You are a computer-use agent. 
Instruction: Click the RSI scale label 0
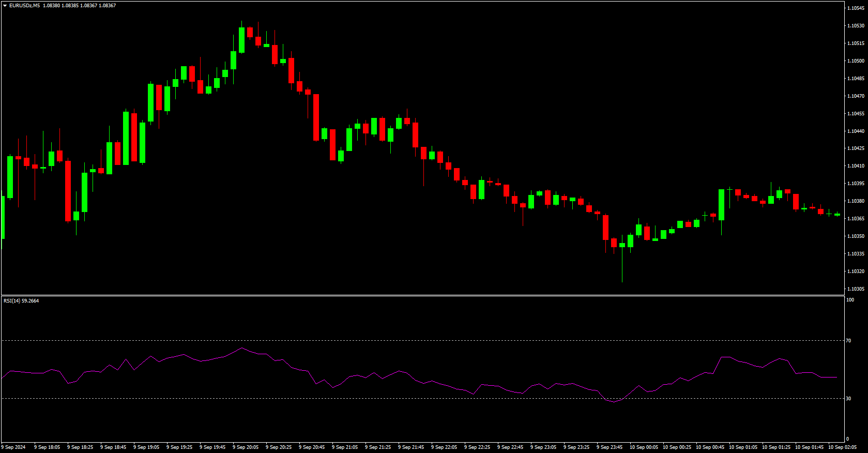(847, 439)
